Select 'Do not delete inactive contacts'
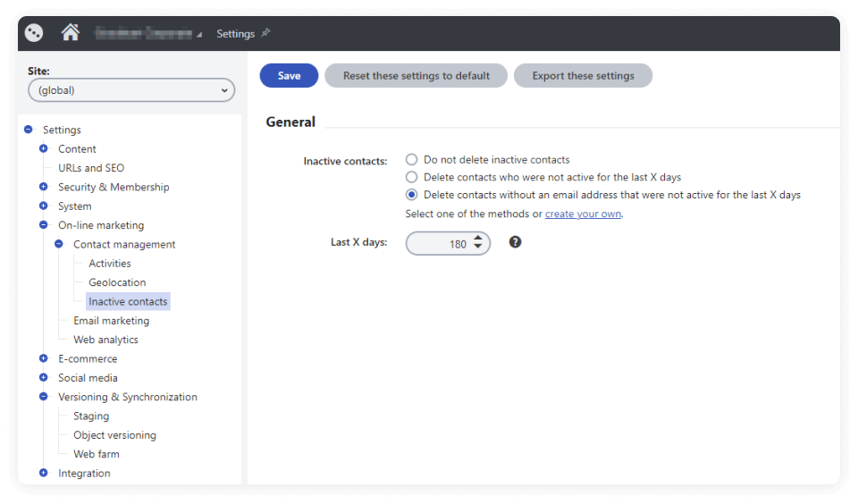 412,160
